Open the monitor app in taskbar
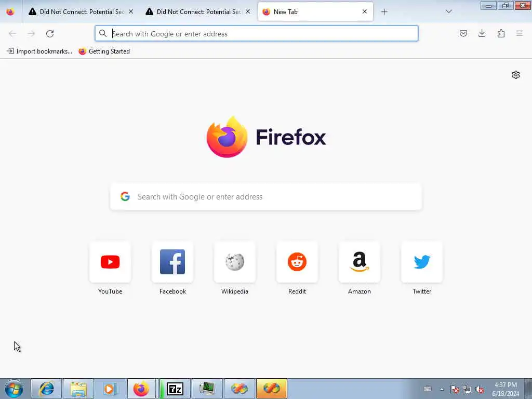Screen dimensions: 532x399 (x=207, y=389)
